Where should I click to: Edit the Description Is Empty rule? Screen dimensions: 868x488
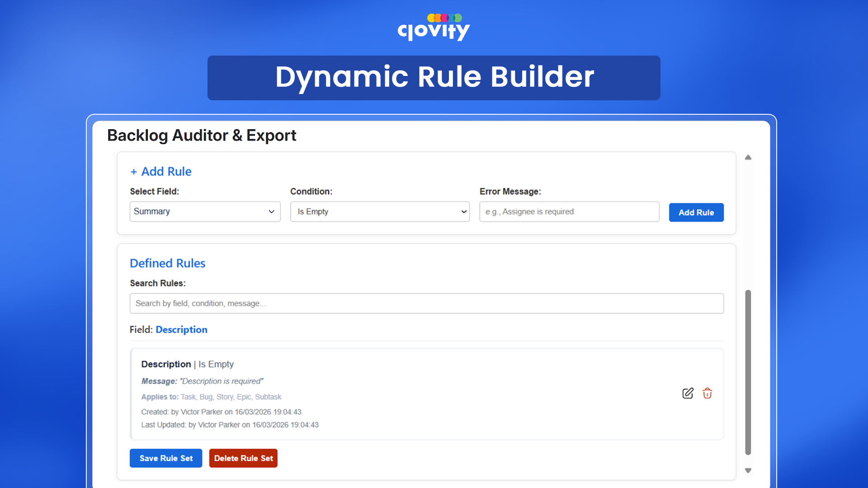688,393
